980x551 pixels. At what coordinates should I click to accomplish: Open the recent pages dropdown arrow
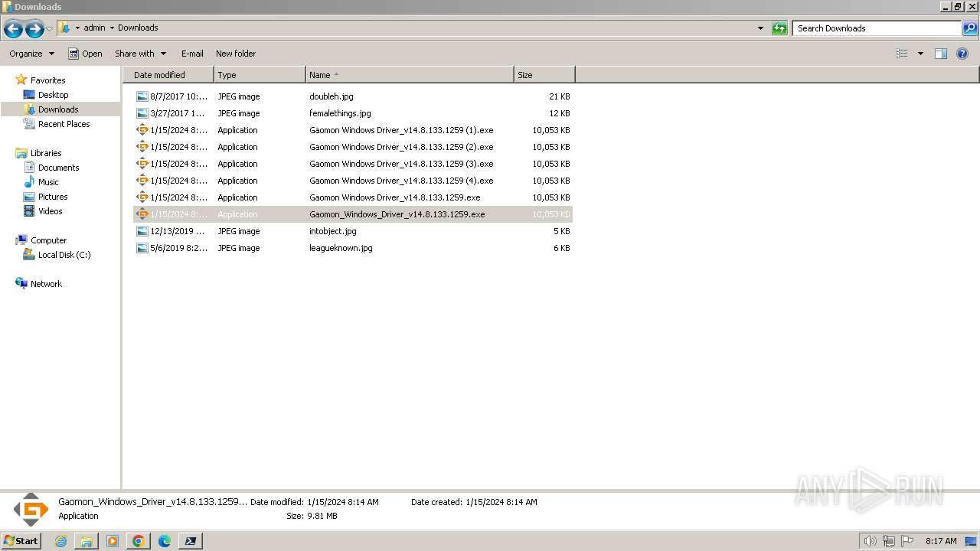pos(50,29)
